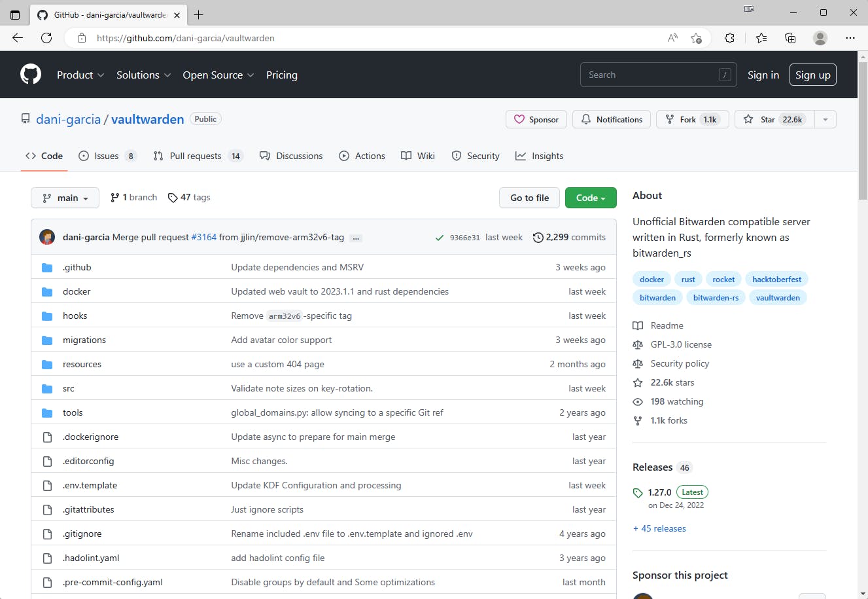Click the Sign in link
This screenshot has width=868, height=599.
click(763, 75)
